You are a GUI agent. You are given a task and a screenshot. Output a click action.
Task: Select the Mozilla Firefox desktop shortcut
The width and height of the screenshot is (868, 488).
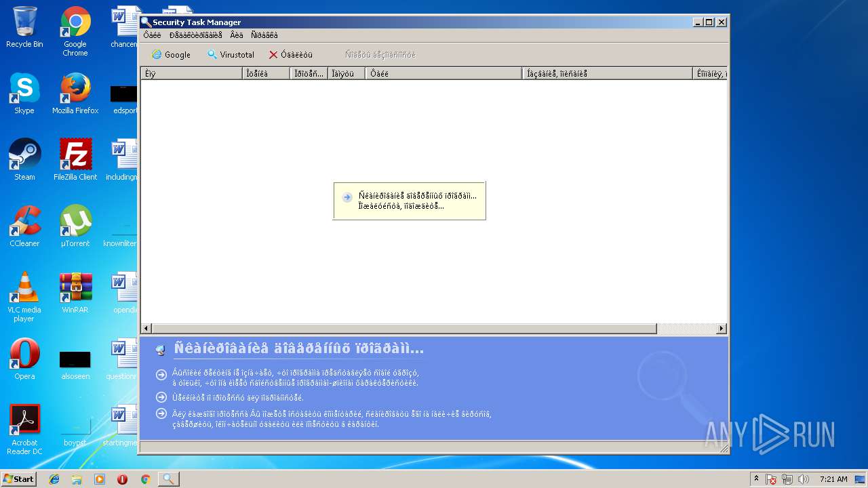[x=75, y=94]
